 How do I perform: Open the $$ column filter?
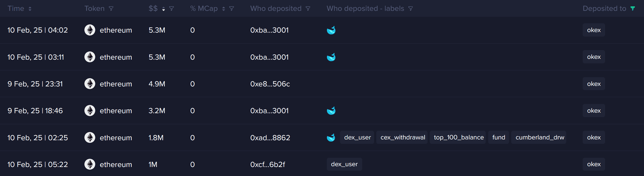tap(171, 8)
